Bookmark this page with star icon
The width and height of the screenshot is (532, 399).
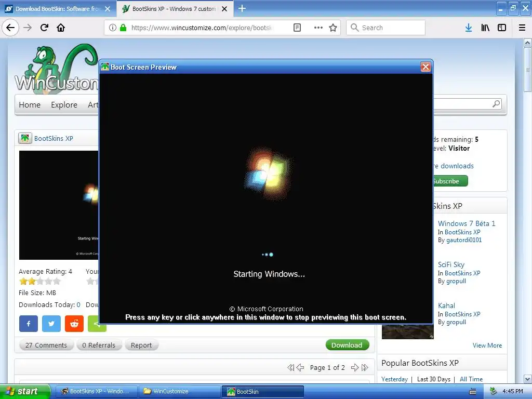pos(333,28)
